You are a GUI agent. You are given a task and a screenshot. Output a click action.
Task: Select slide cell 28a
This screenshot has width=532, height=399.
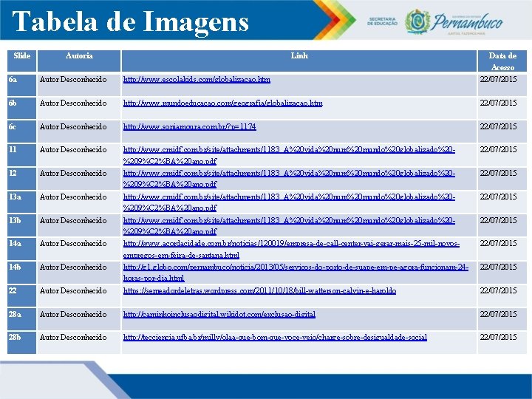click(x=21, y=319)
